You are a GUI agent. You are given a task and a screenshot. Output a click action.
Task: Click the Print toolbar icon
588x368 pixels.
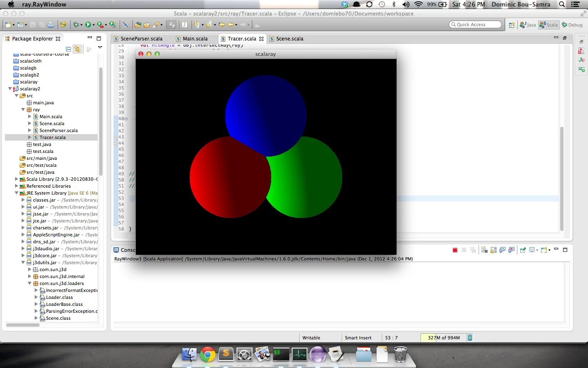point(51,25)
